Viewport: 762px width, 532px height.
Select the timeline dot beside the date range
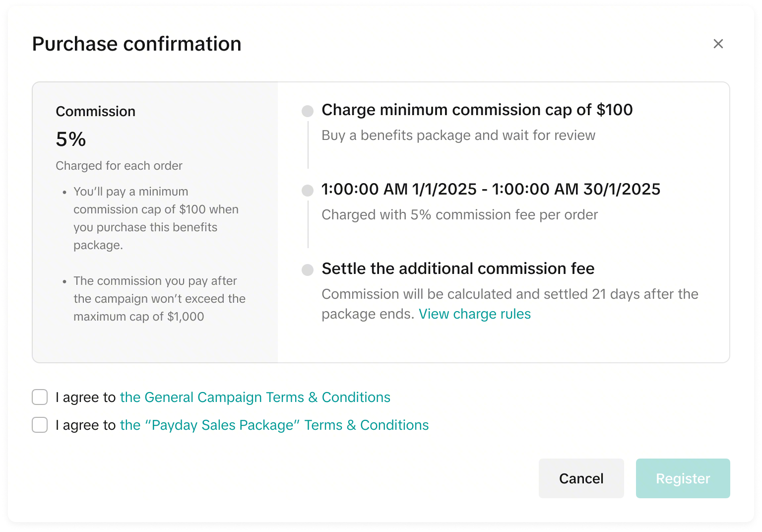click(x=308, y=190)
